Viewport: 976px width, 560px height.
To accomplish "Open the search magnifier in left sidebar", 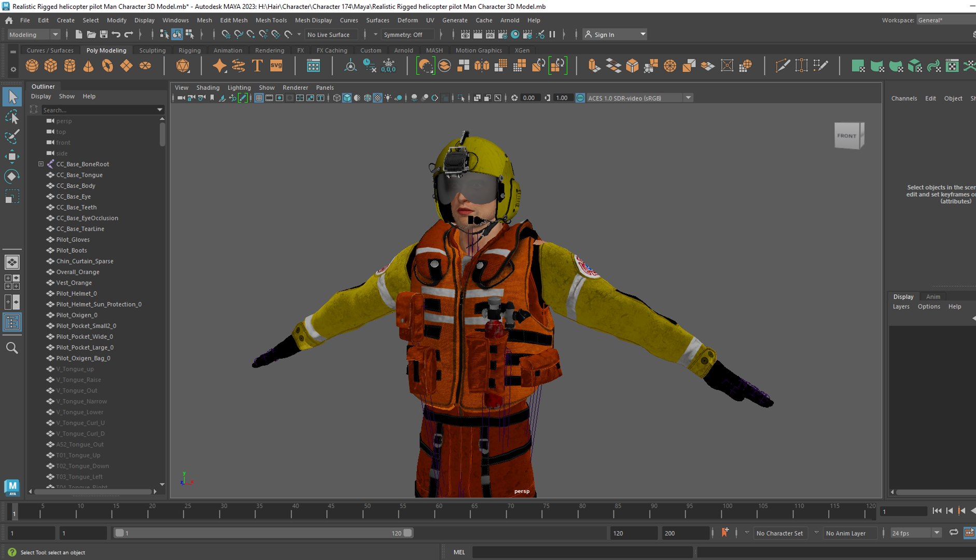I will click(x=12, y=348).
